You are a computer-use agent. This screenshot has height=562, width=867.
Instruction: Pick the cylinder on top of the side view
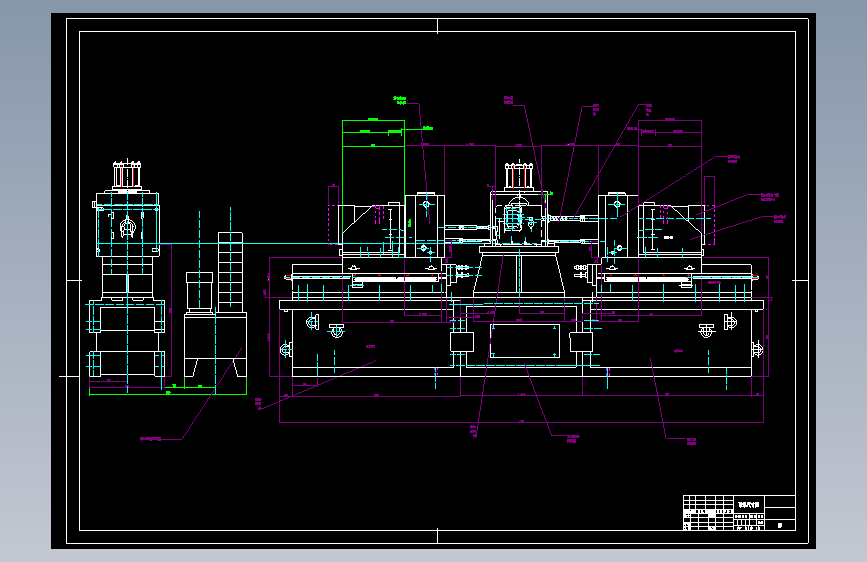point(127,175)
